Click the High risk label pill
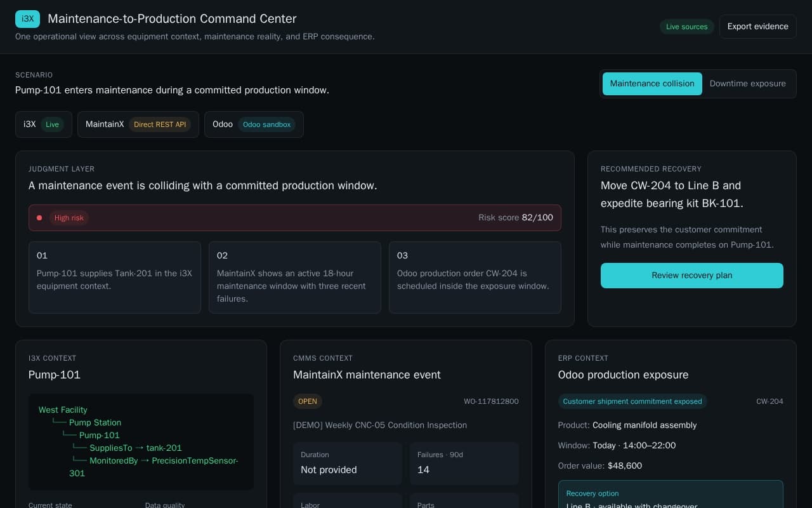 [x=69, y=218]
